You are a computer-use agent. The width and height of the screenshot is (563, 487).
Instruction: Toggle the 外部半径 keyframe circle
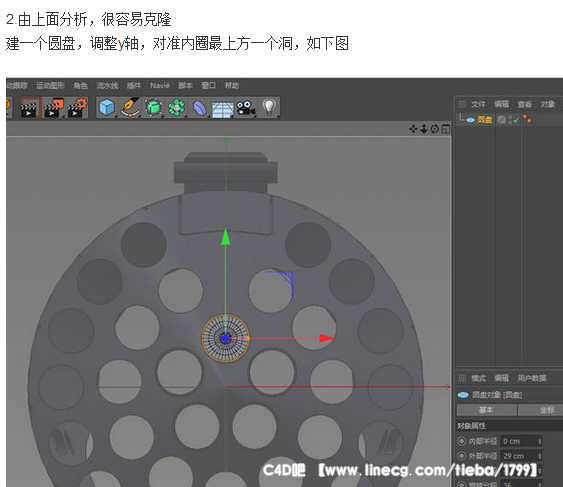tap(462, 456)
